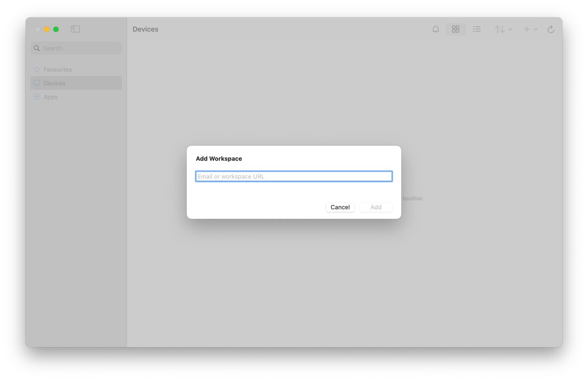Refresh the devices list
Screen dimensions: 588x381
pyautogui.click(x=551, y=29)
